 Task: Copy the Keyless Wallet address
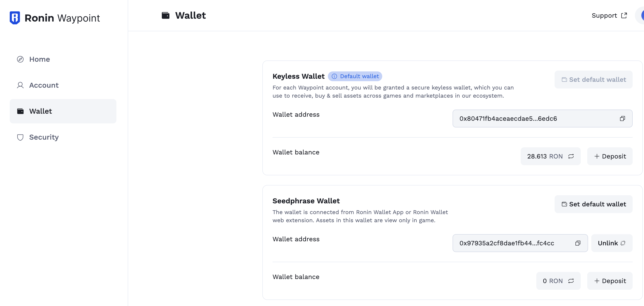[x=622, y=119]
